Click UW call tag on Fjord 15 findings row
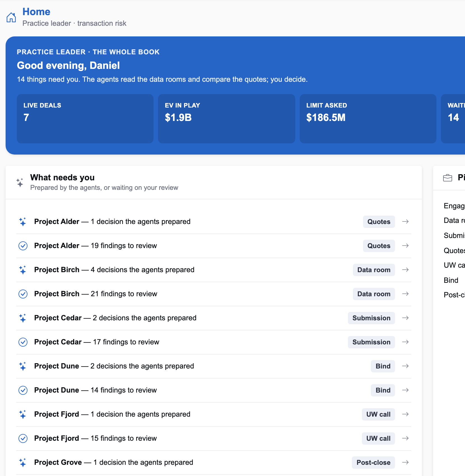 coord(378,438)
